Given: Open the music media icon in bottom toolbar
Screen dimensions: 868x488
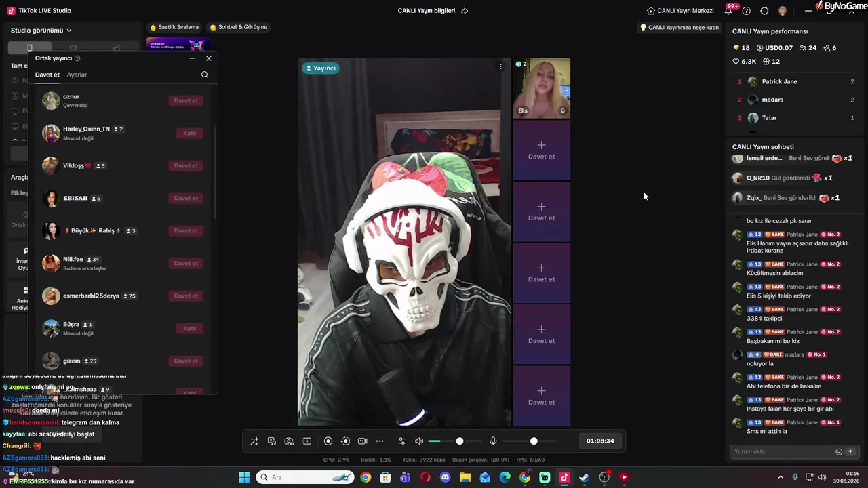Looking at the screenshot, I should pos(272,441).
